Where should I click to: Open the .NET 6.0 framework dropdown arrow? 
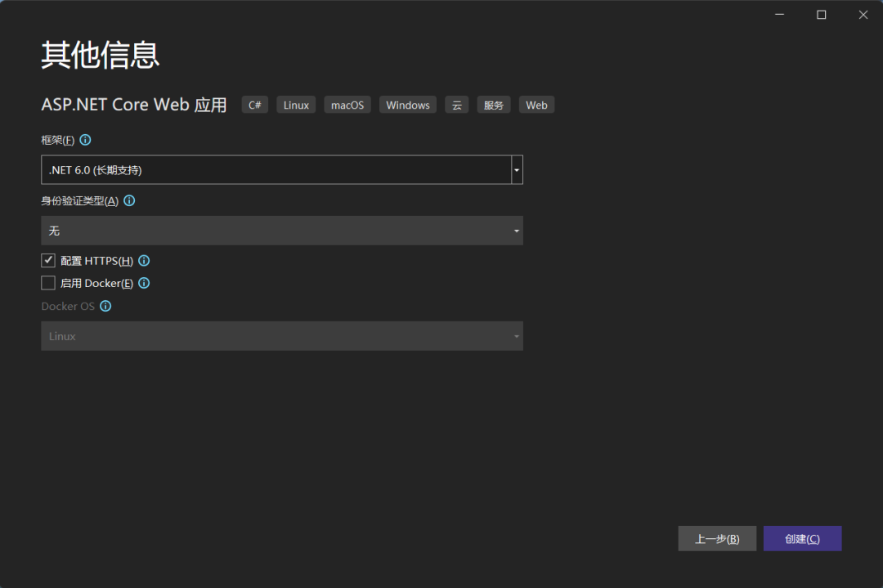(517, 170)
